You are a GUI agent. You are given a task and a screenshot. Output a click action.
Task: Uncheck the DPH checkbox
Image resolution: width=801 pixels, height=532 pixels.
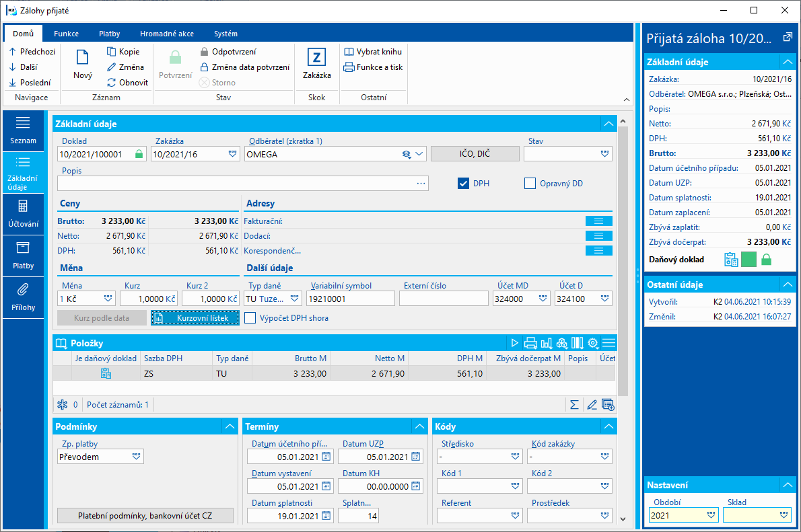(x=463, y=184)
